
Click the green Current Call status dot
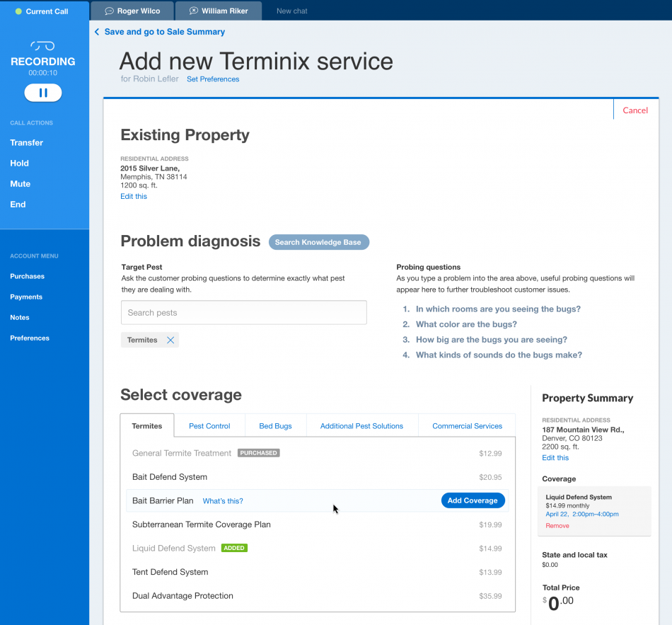coord(18,11)
